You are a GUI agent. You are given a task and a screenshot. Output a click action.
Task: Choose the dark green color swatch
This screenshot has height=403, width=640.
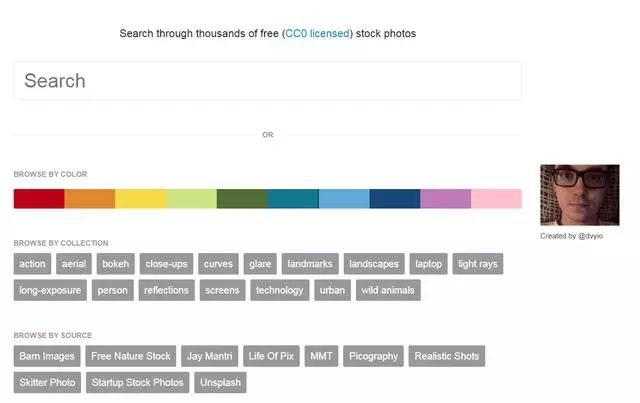[x=242, y=199]
